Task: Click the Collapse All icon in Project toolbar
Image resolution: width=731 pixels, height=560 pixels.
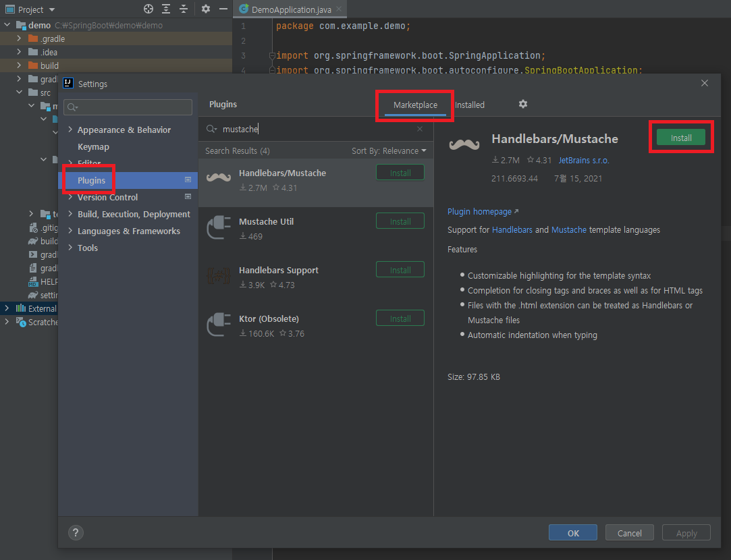Action: tap(184, 9)
